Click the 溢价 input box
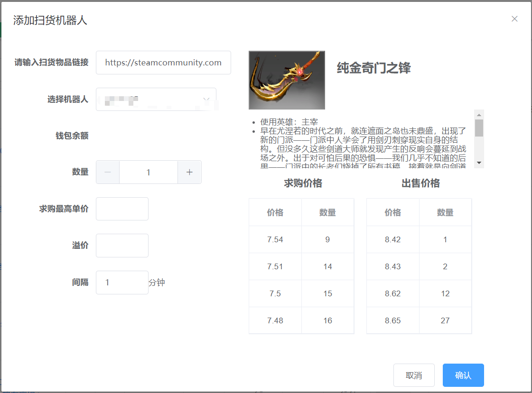The width and height of the screenshot is (532, 393). click(122, 245)
